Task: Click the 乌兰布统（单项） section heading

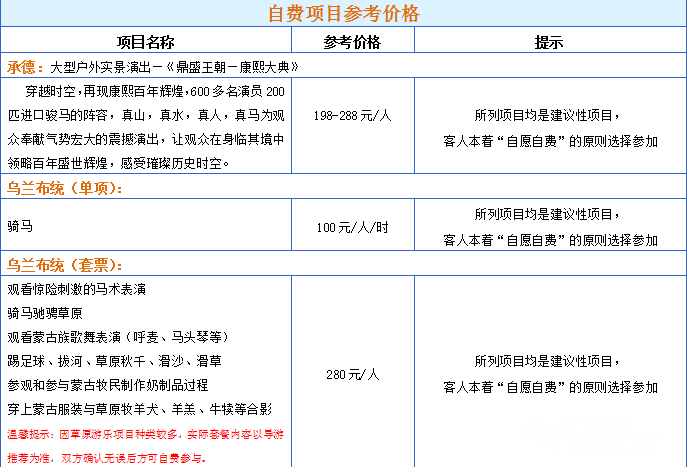Action: [65, 189]
